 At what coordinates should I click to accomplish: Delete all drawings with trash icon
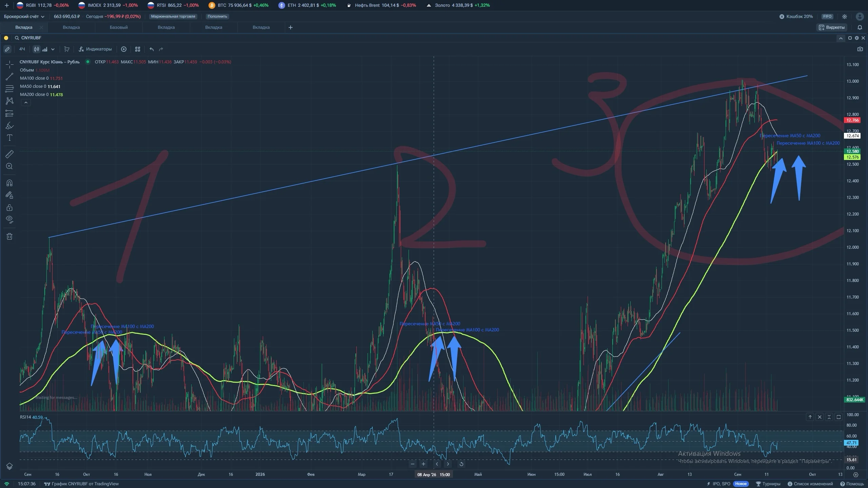(9, 237)
